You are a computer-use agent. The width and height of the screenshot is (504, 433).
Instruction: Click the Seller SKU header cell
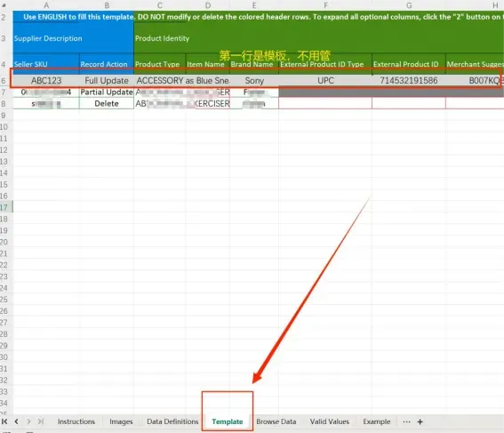pos(46,64)
